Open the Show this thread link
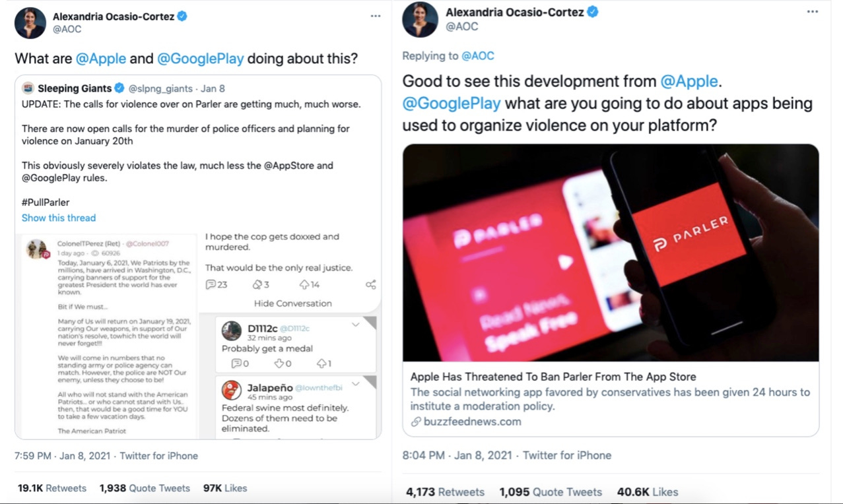Image resolution: width=843 pixels, height=504 pixels. point(59,218)
